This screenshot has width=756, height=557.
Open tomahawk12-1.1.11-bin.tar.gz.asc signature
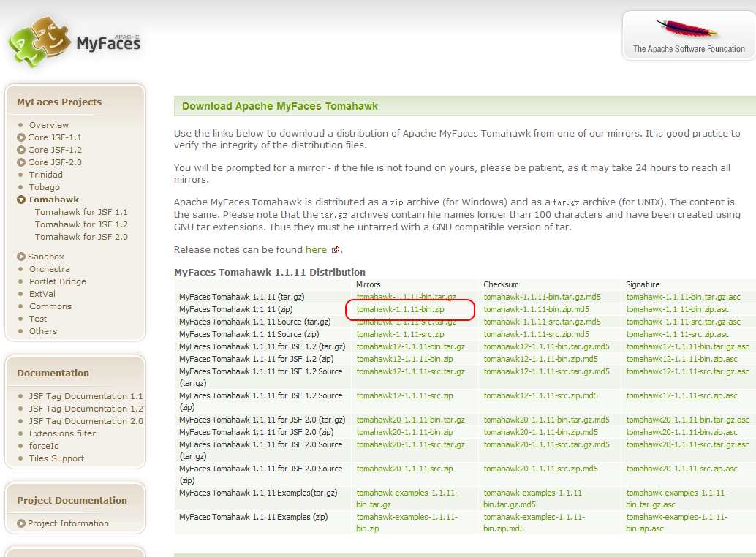(687, 347)
